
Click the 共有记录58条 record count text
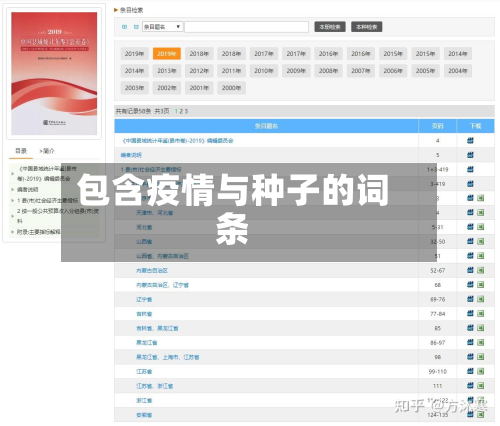click(x=133, y=111)
